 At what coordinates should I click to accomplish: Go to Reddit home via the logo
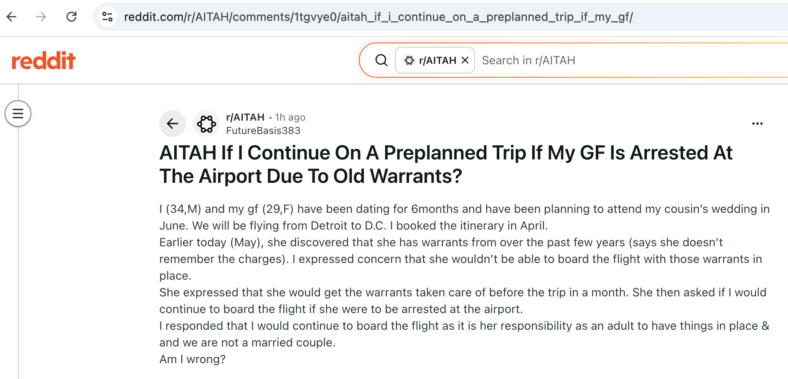[x=43, y=61]
